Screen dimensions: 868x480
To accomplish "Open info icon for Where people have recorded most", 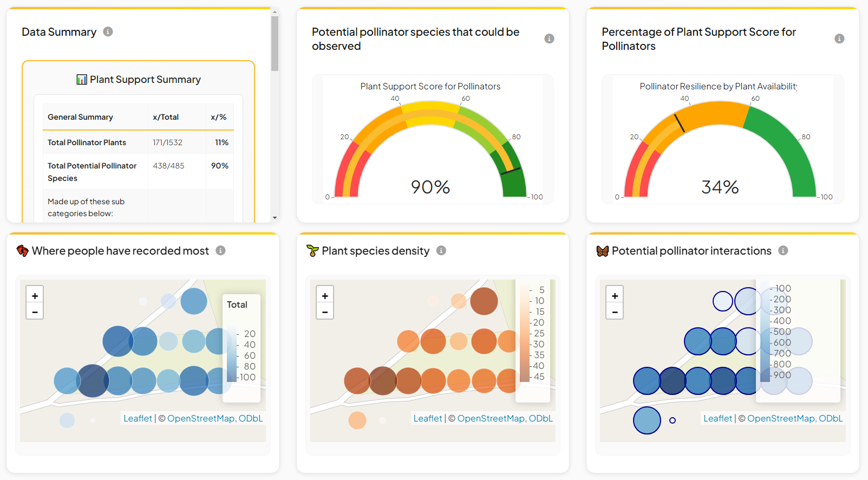I will [x=220, y=250].
